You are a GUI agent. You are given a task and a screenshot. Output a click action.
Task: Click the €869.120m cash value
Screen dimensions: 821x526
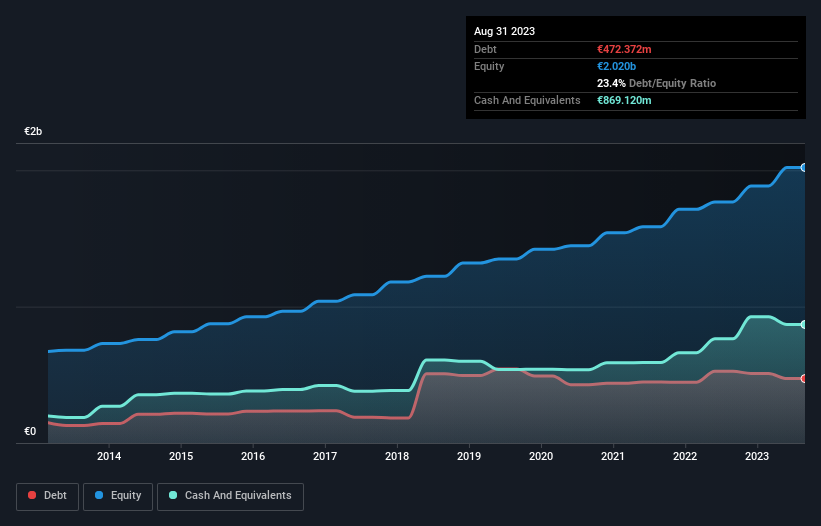(x=624, y=100)
